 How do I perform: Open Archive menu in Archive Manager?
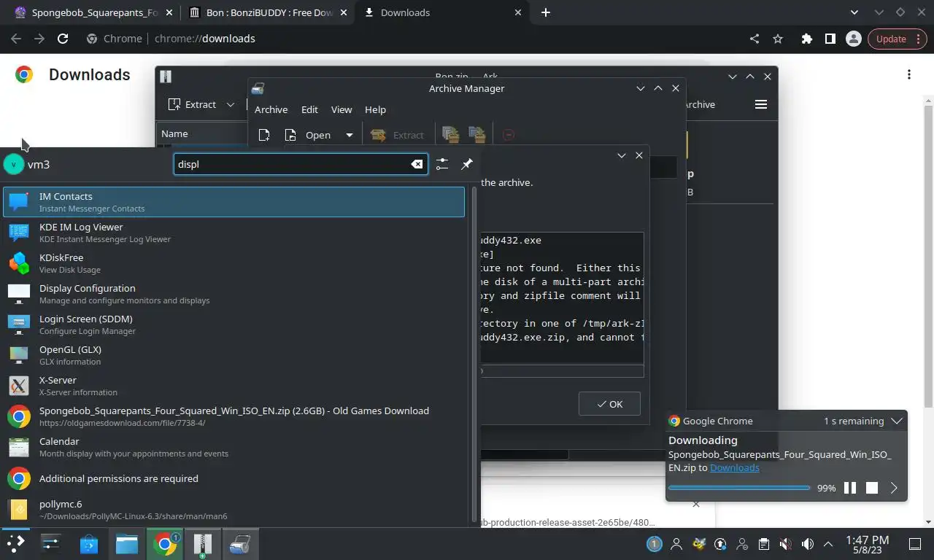pyautogui.click(x=271, y=109)
